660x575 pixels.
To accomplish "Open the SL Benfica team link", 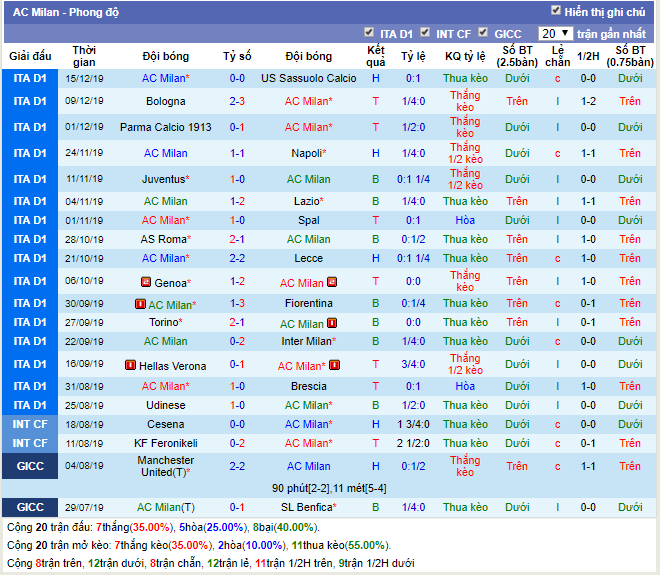I will (x=309, y=507).
